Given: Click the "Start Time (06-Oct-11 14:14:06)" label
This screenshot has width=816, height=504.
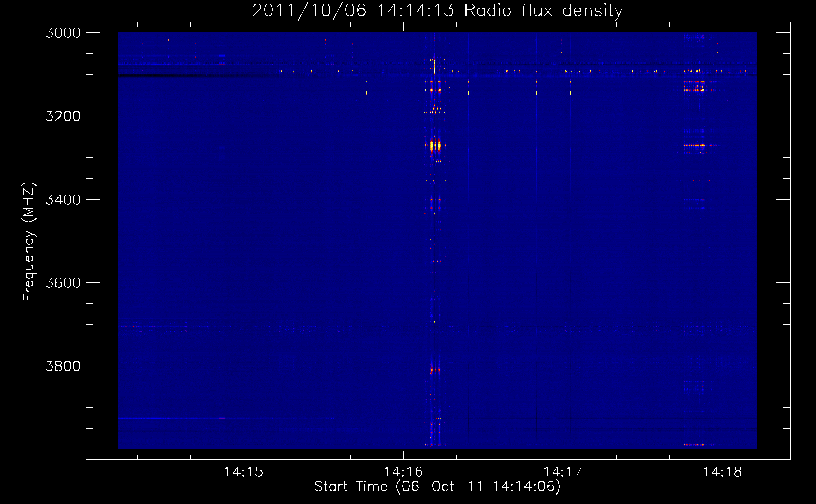Looking at the screenshot, I should click(x=437, y=487).
